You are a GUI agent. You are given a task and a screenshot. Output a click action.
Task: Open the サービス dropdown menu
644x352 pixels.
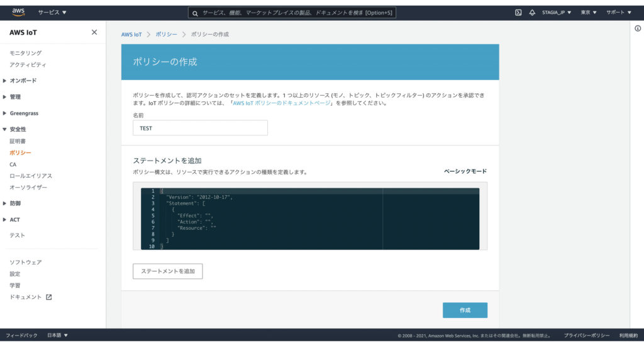pyautogui.click(x=52, y=13)
